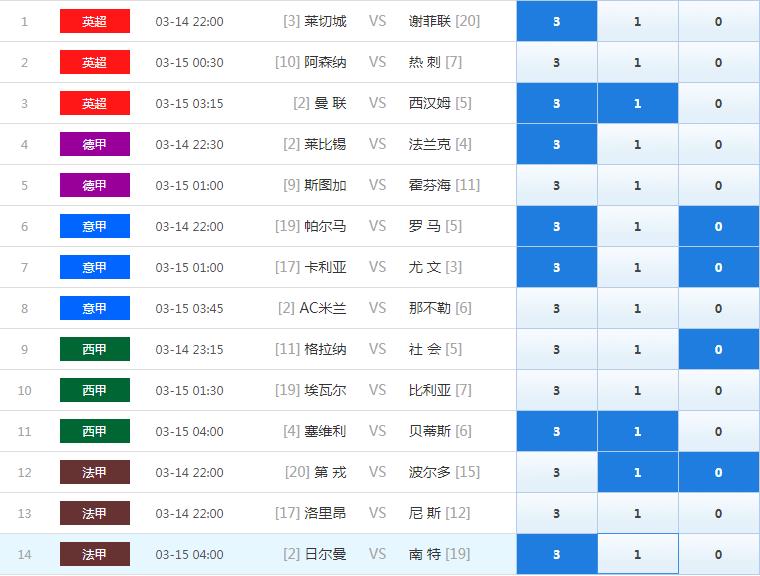Pick 0 for 洛里昂 vs 尼斯
This screenshot has height=576, width=760.
tap(718, 512)
